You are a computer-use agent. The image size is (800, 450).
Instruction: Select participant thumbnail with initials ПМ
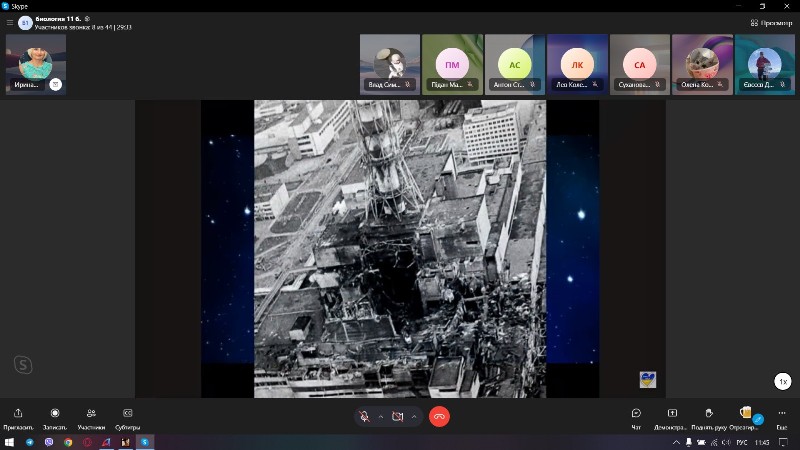coord(451,65)
